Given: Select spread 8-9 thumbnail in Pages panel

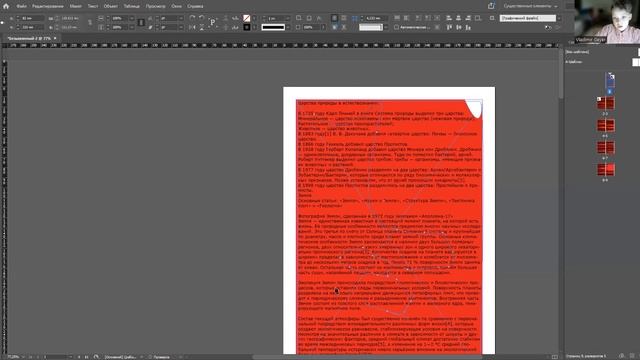Looking at the screenshot, I should pyautogui.click(x=606, y=169).
